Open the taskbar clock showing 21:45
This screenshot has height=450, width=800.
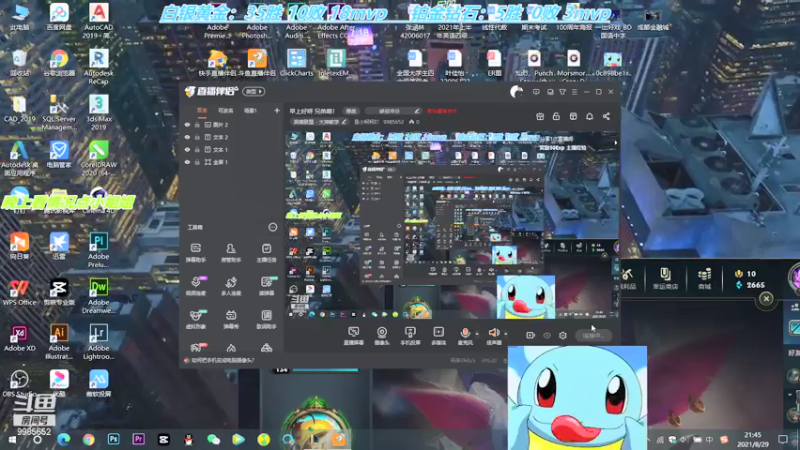tap(753, 439)
